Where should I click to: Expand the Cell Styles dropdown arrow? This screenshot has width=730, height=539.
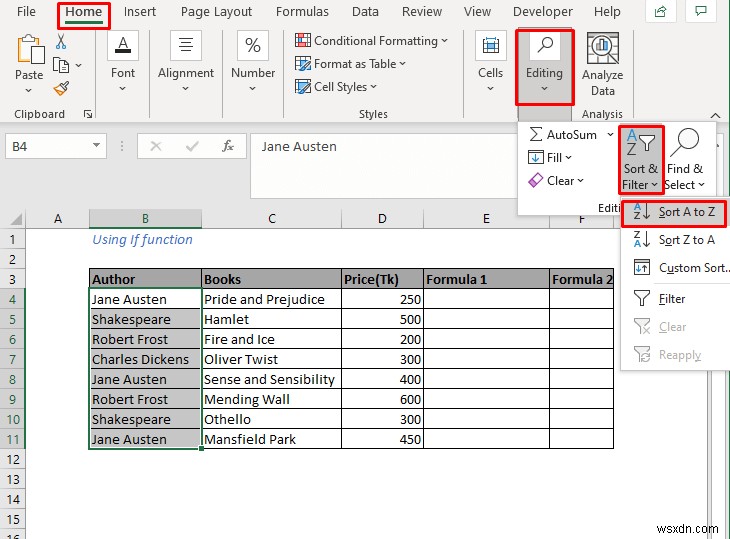pyautogui.click(x=373, y=87)
